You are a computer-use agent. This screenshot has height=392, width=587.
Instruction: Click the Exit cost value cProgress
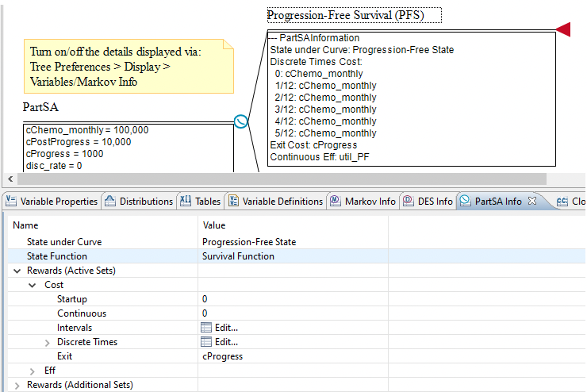coord(222,356)
